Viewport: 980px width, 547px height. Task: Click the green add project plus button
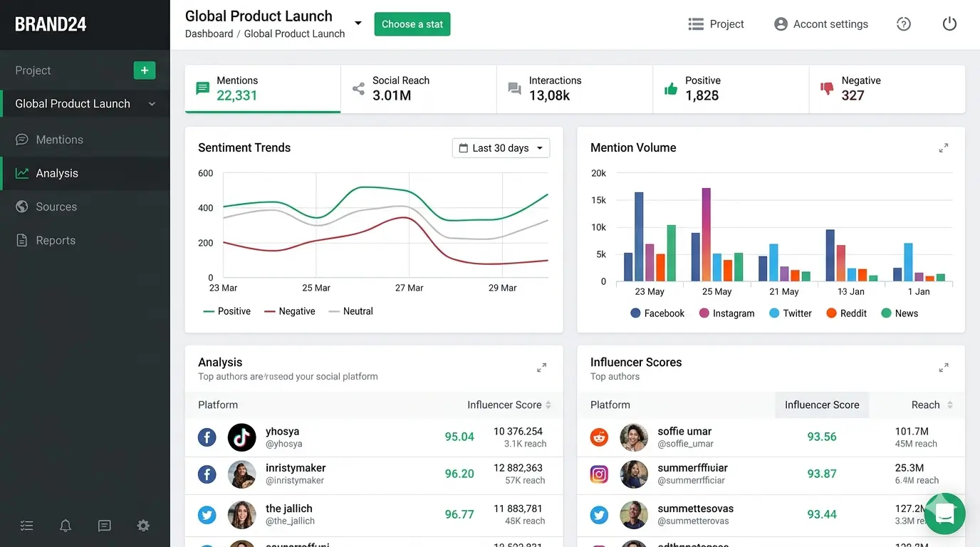coord(145,71)
